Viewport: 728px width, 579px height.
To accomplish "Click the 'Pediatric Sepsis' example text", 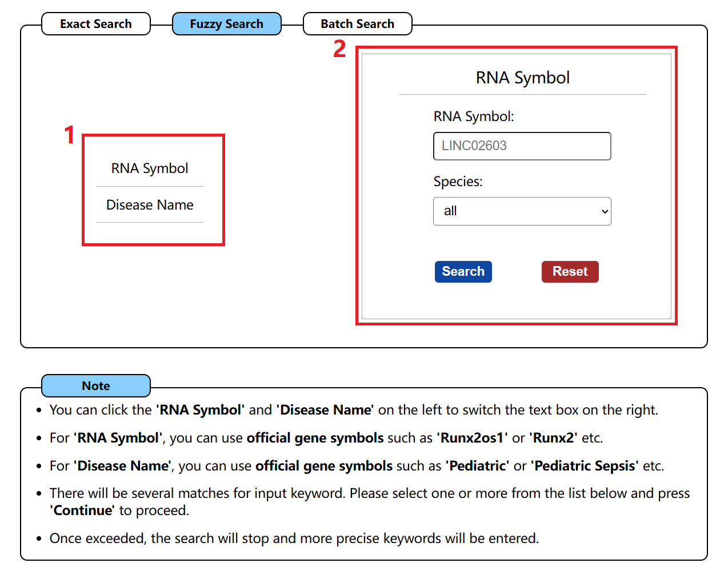I will 585,466.
